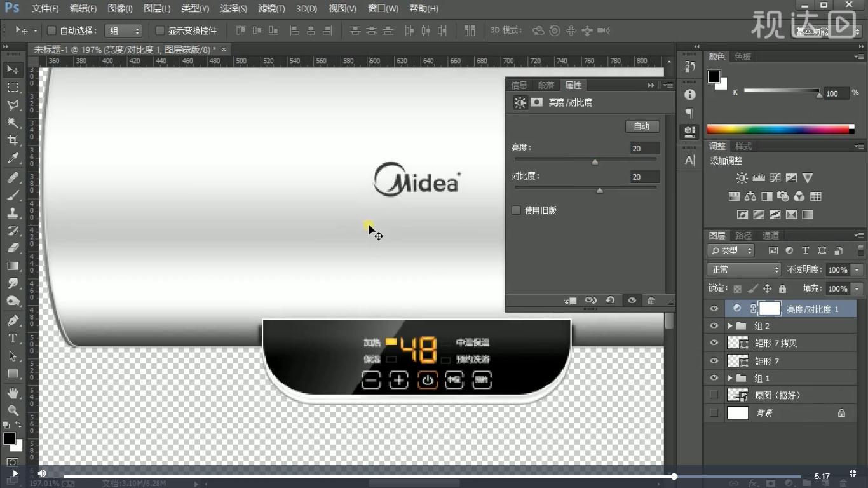Switch to the 样式 tab
Image resolution: width=868 pixels, height=488 pixels.
[x=743, y=146]
